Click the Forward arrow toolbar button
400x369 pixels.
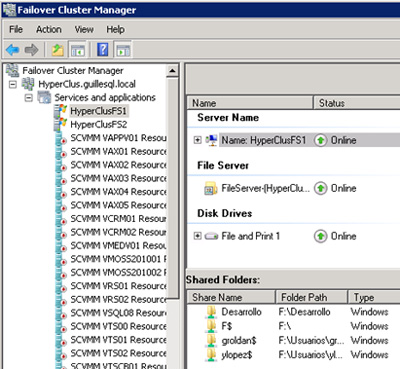pyautogui.click(x=32, y=50)
